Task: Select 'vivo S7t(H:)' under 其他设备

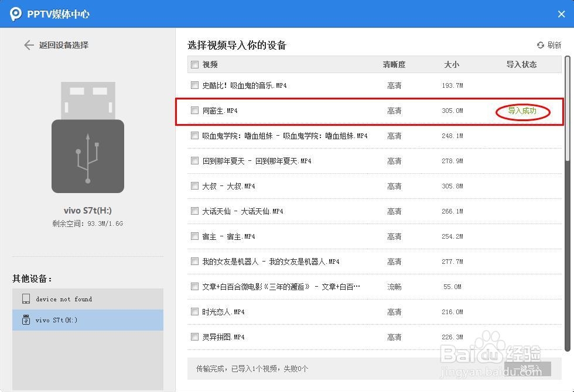Action: point(88,320)
